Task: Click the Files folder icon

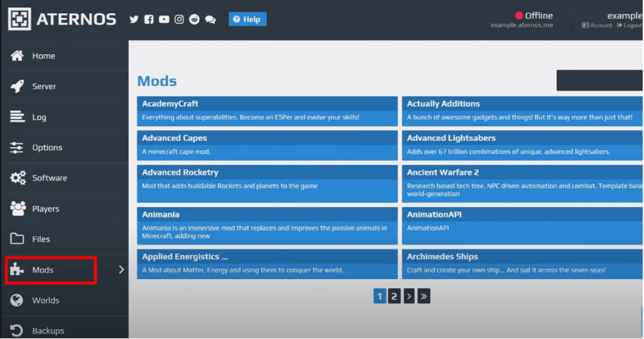Action: click(17, 239)
